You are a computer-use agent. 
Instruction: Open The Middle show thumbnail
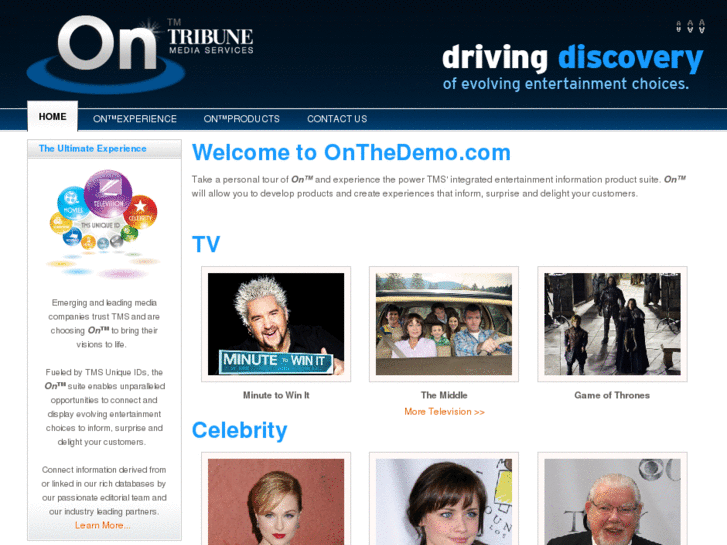[444, 324]
